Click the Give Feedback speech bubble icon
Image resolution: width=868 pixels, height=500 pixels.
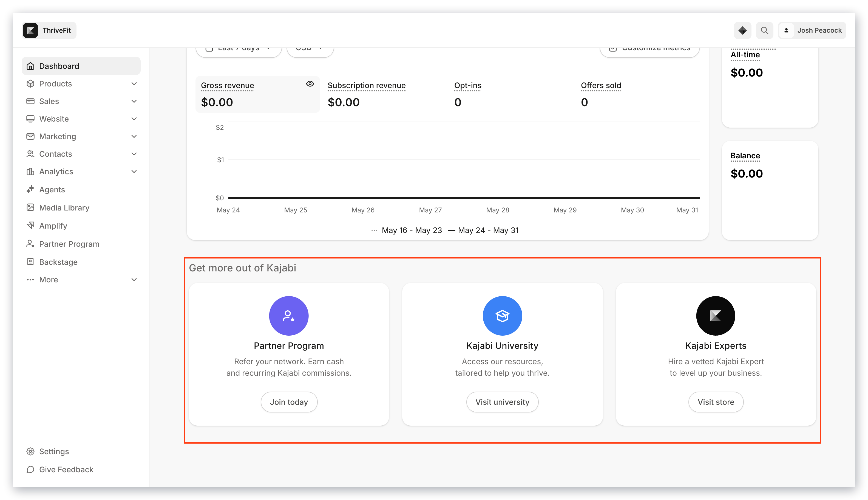[x=30, y=470]
